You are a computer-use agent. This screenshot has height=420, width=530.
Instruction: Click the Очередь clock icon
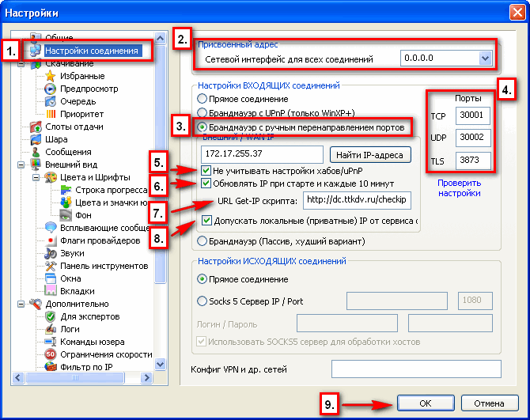[52, 102]
